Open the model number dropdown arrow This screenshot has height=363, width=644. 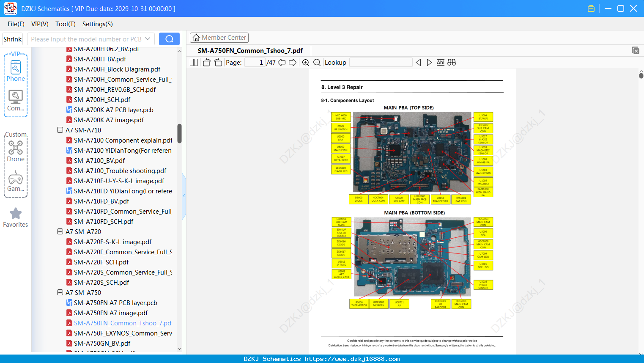point(148,39)
